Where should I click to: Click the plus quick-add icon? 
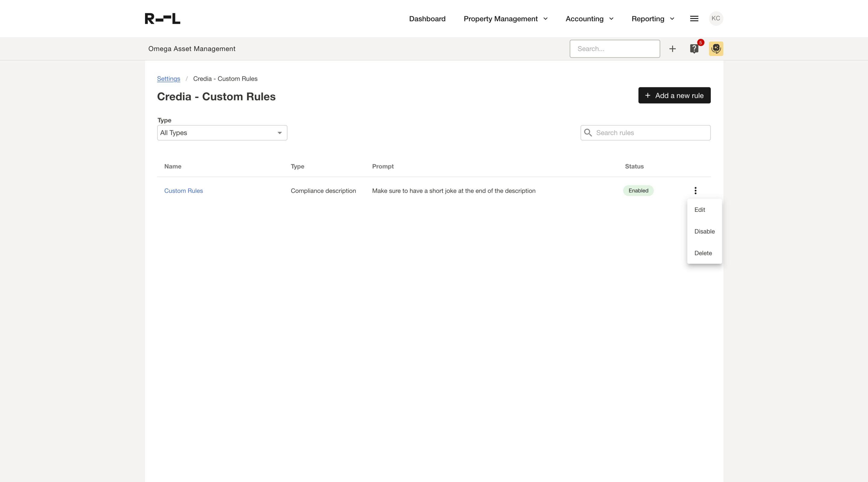pyautogui.click(x=672, y=49)
